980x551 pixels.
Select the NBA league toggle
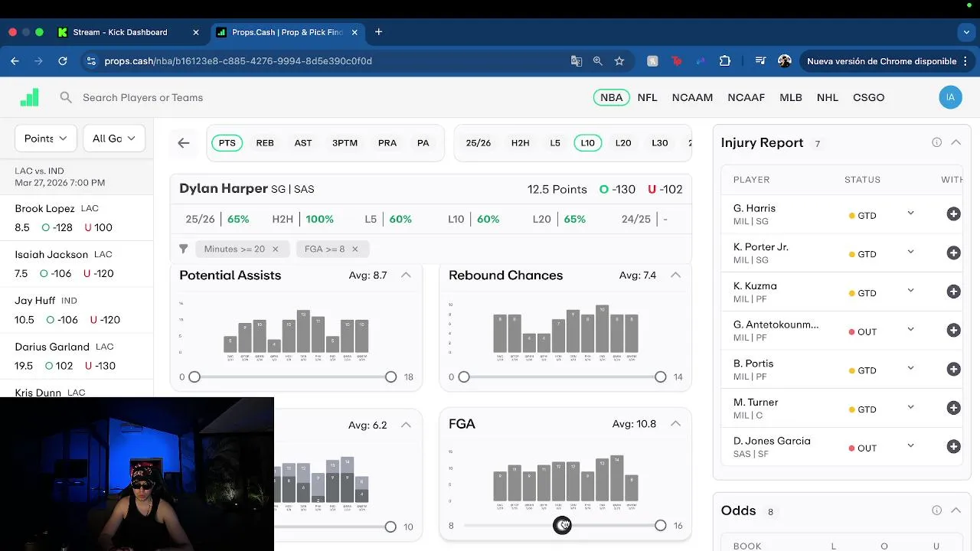pyautogui.click(x=611, y=97)
